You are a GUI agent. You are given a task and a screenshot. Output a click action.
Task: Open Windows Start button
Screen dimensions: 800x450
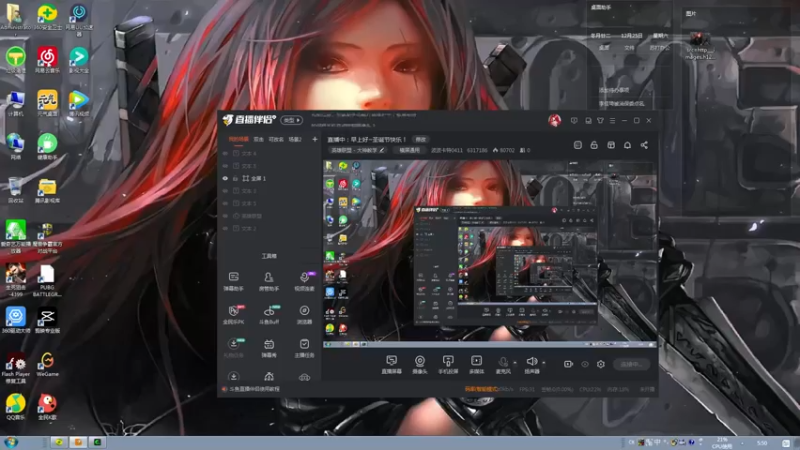coord(11,442)
